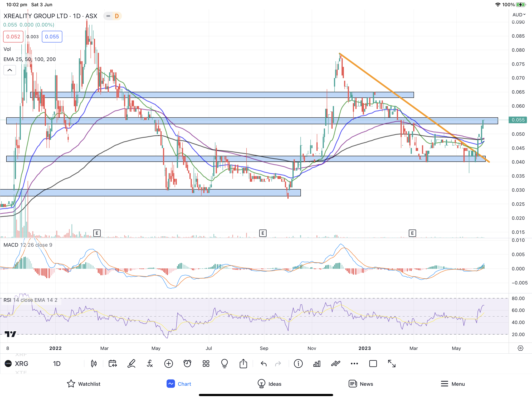This screenshot has width=532, height=399.
Task: Tap the share export icon
Action: click(243, 363)
